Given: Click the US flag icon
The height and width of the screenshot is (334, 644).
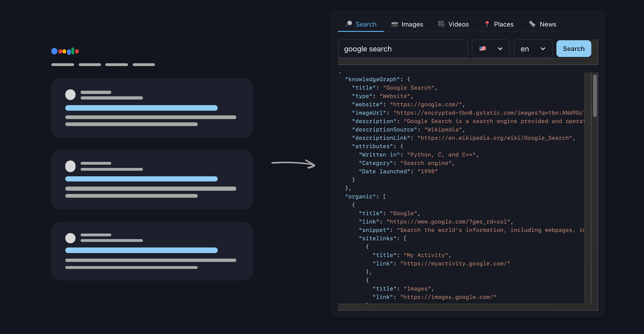Looking at the screenshot, I should coord(482,49).
